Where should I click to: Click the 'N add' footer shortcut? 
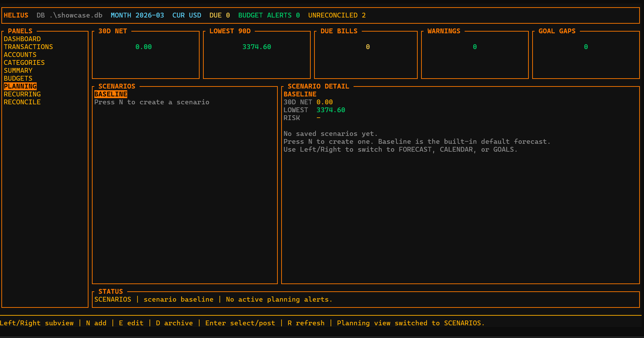coord(96,323)
